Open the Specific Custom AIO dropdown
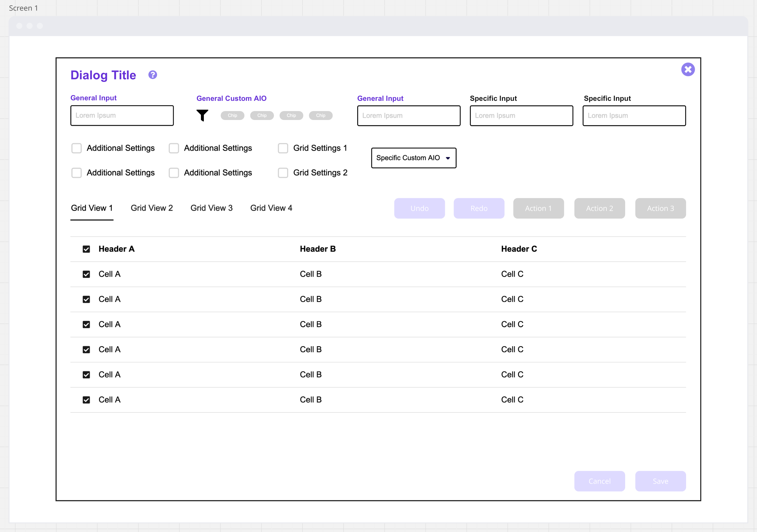The height and width of the screenshot is (532, 757). tap(413, 158)
